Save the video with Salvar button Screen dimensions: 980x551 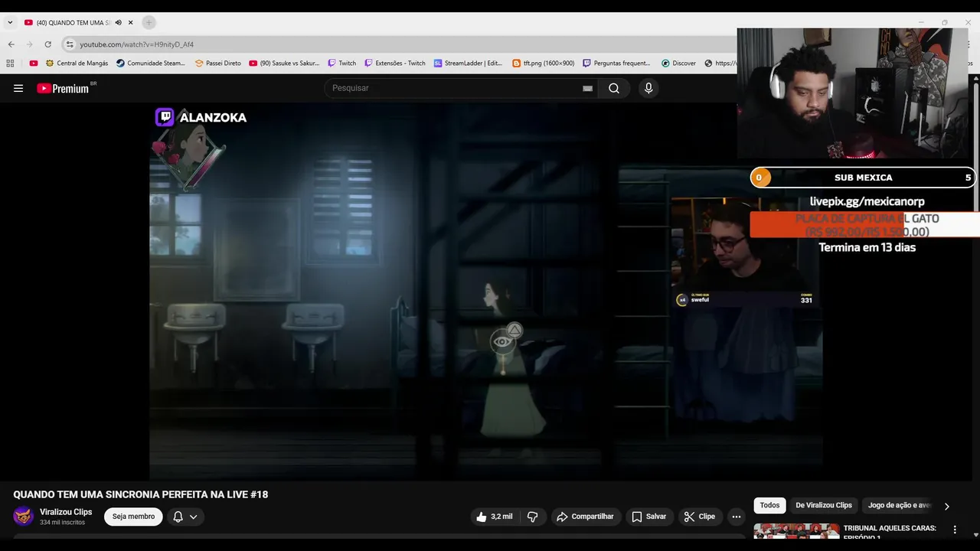[648, 517]
